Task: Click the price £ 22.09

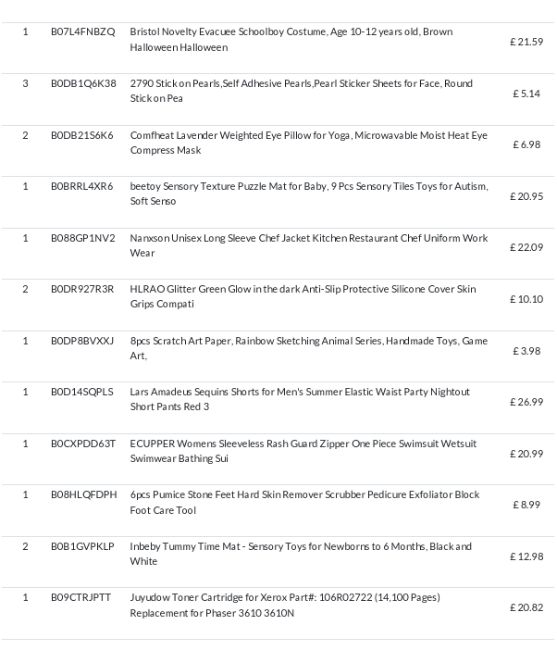Action: (526, 247)
